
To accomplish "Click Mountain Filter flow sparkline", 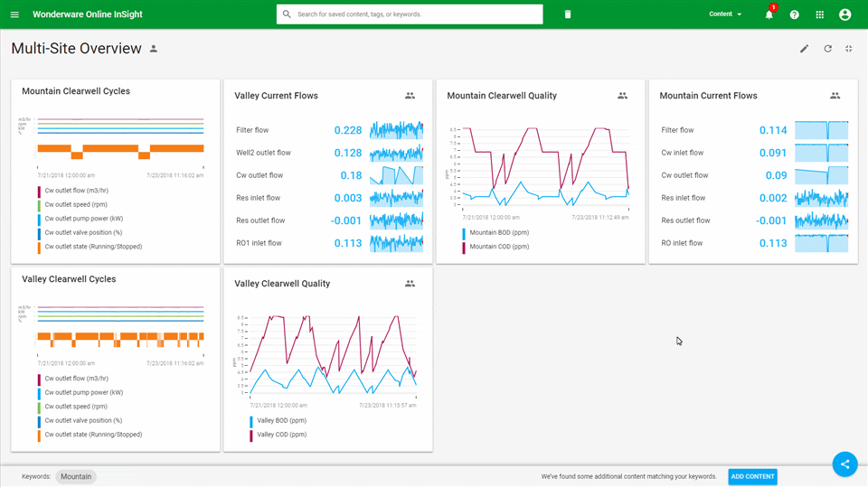I will pos(822,130).
